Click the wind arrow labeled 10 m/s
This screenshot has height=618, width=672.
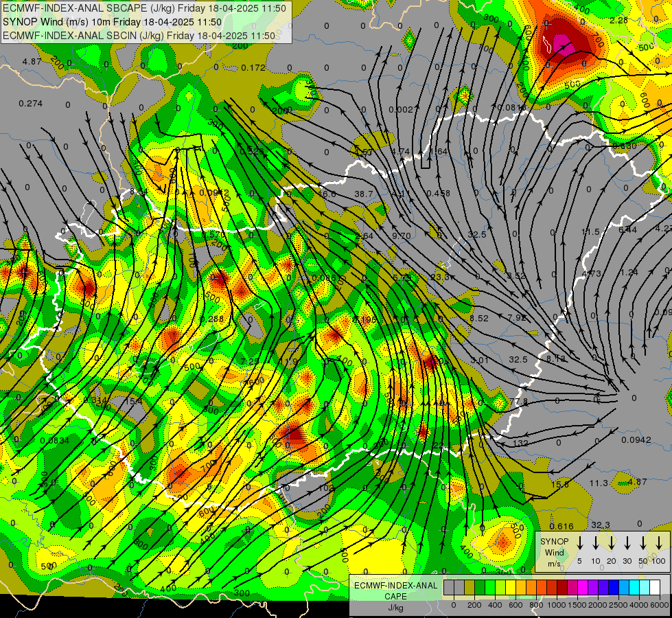click(595, 543)
